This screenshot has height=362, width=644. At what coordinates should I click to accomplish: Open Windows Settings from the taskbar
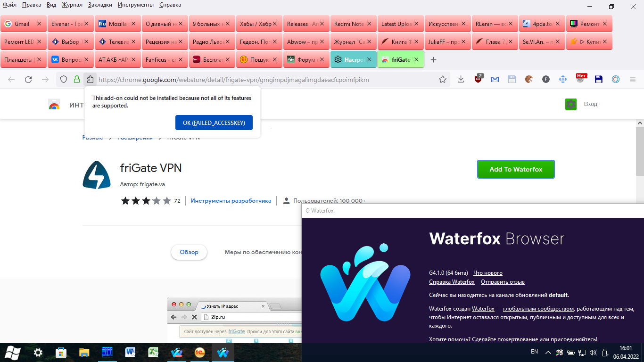38,352
